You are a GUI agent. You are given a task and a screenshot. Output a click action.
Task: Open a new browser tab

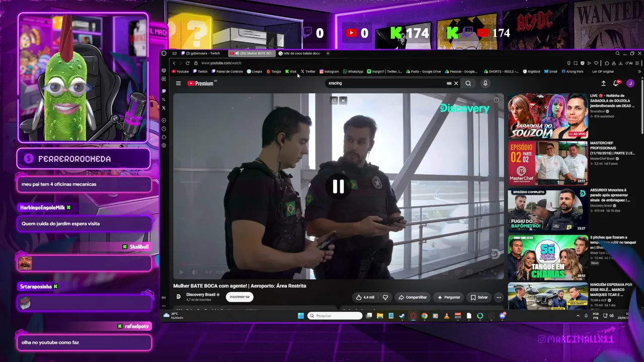click(328, 53)
